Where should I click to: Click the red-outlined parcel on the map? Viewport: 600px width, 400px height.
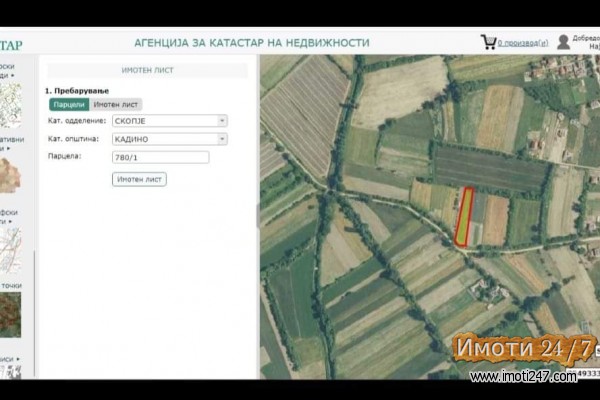[463, 216]
